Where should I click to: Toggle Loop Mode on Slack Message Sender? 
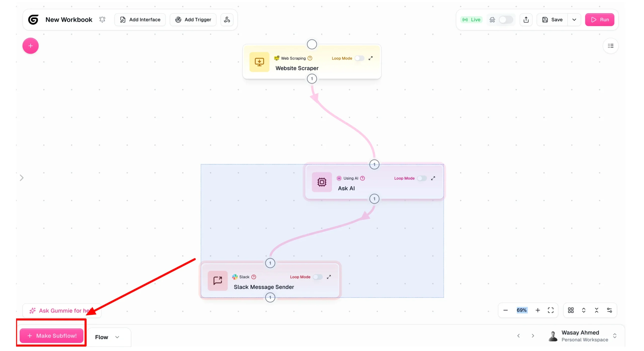pyautogui.click(x=318, y=277)
